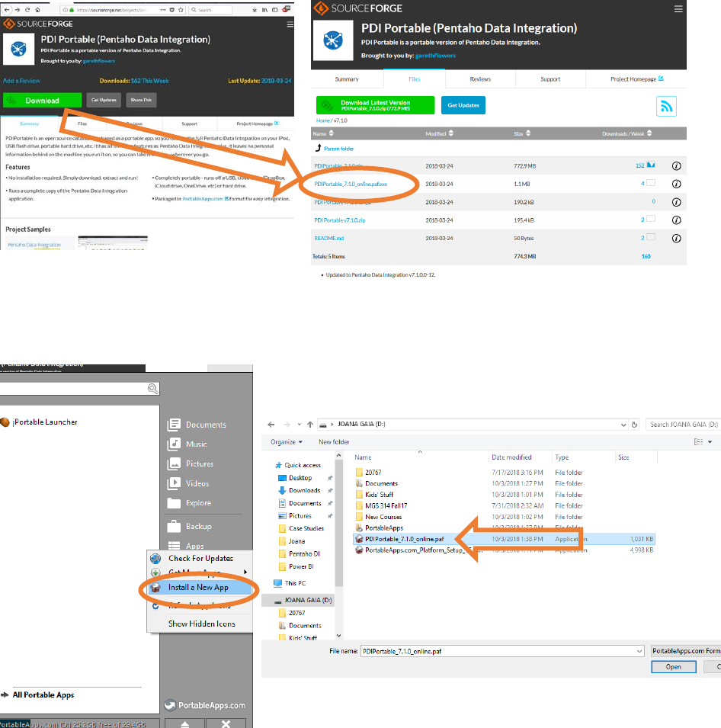Go back in the file dialog

(x=271, y=425)
